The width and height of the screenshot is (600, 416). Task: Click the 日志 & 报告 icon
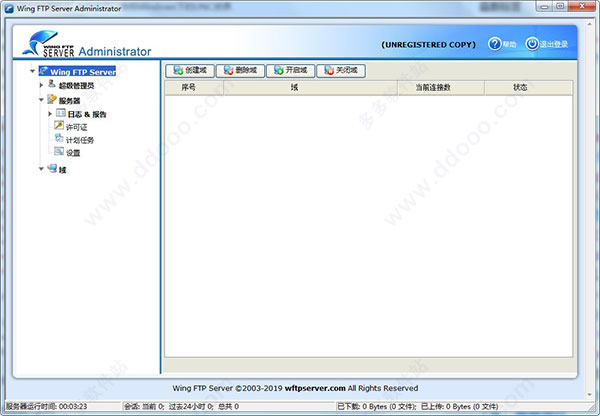click(61, 113)
